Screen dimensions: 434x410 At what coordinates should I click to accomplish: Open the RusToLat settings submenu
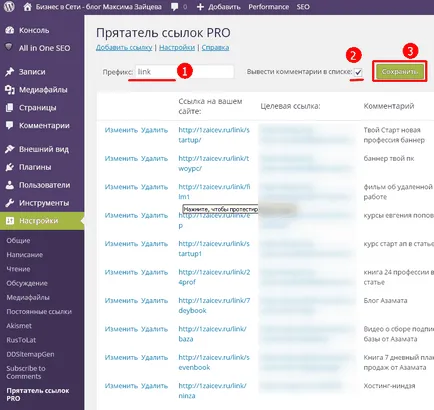pos(21,340)
